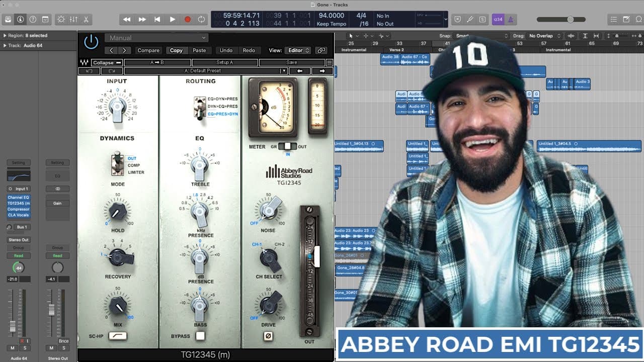
Task: Open the A: Default Preset dropdown
Action: (x=206, y=71)
